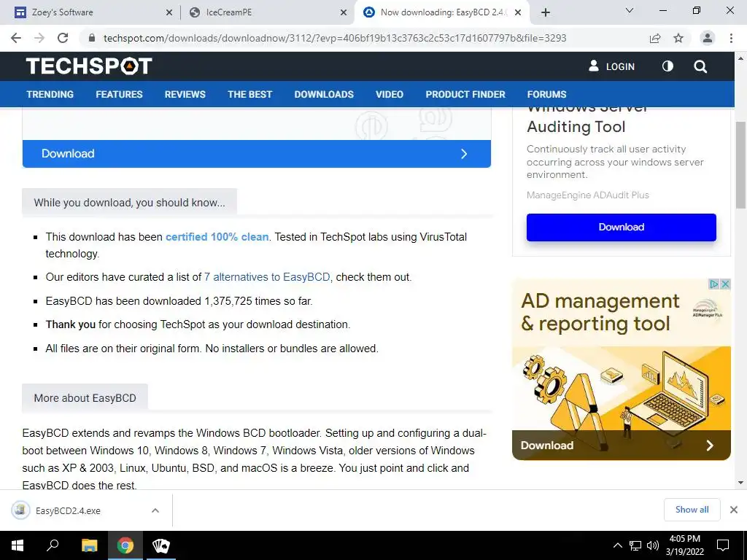Close the downloads bar
This screenshot has height=560, width=747.
click(734, 510)
